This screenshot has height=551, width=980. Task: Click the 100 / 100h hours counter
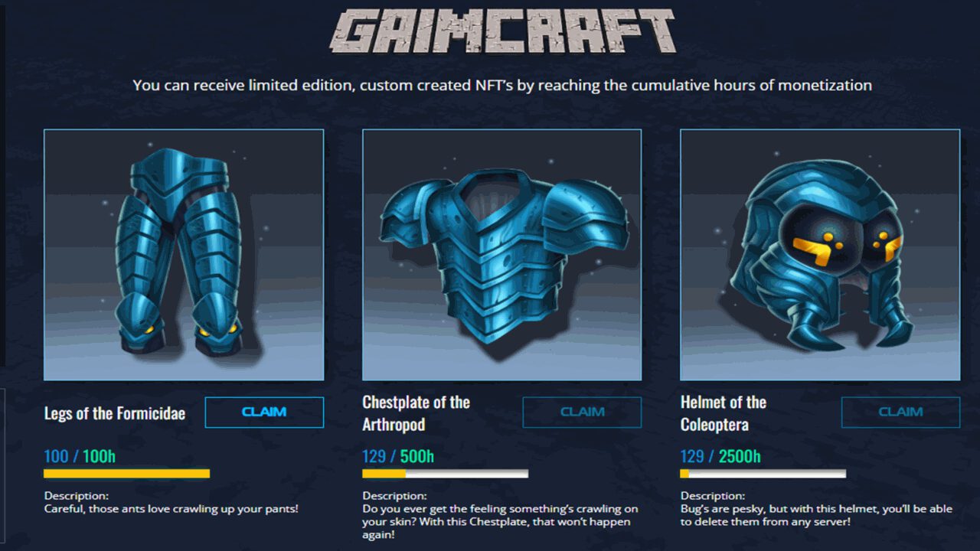pos(80,457)
